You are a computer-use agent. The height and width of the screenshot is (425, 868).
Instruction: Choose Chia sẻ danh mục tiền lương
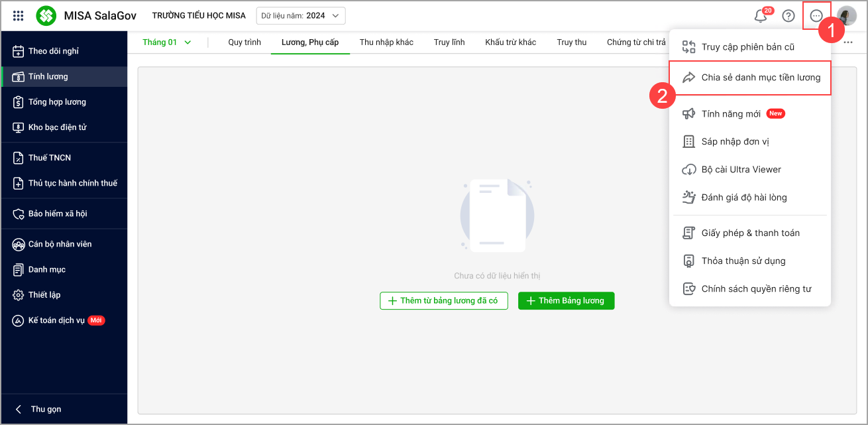click(750, 78)
